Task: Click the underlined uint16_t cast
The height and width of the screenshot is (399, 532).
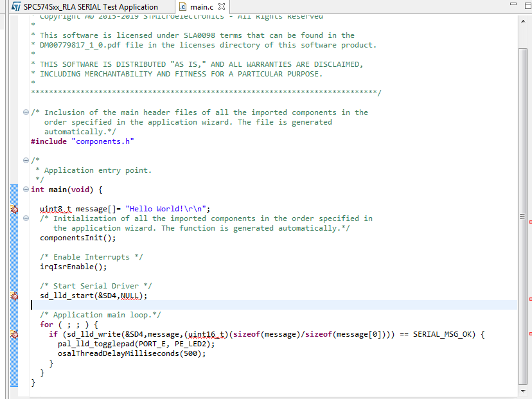Action: 206,335
